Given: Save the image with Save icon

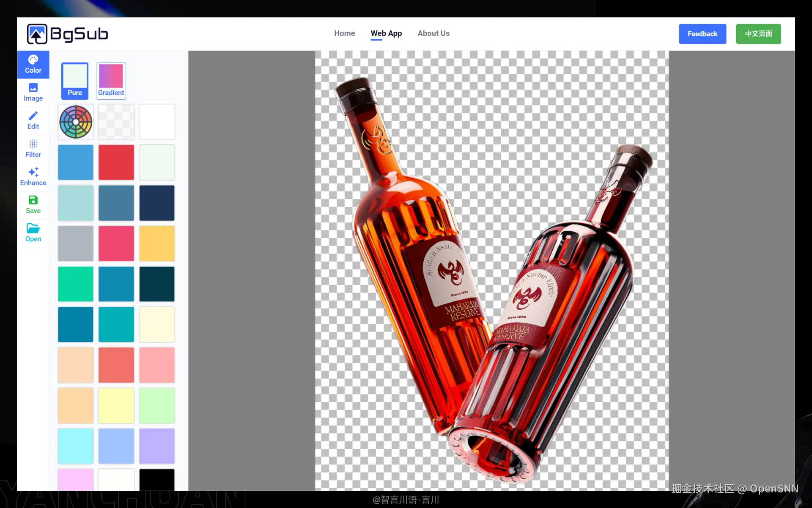Looking at the screenshot, I should (x=33, y=205).
